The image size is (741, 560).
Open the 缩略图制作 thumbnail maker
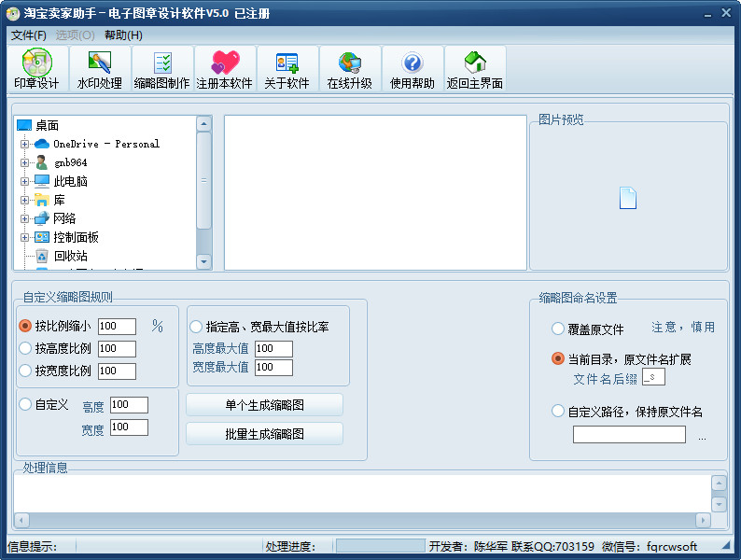pyautogui.click(x=162, y=68)
